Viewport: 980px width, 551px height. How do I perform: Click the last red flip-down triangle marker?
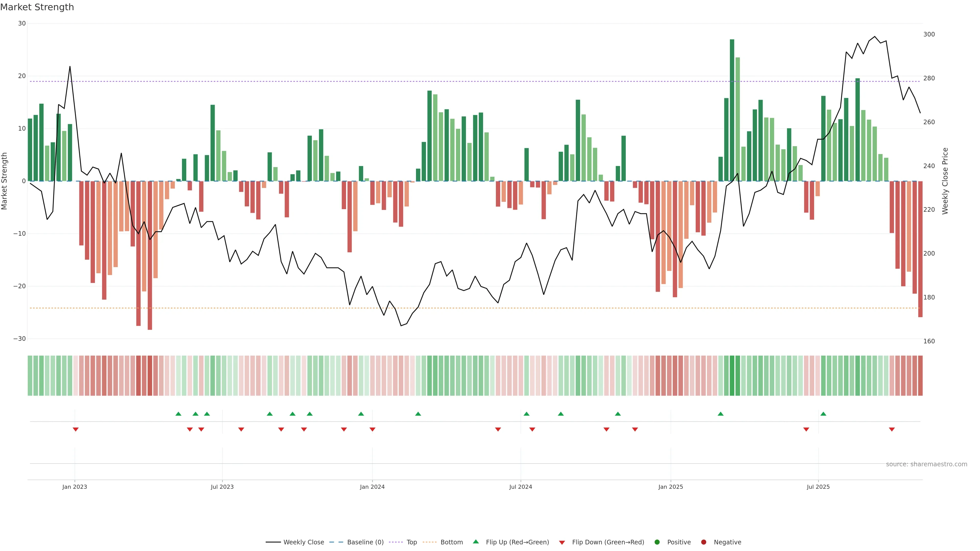pyautogui.click(x=892, y=429)
